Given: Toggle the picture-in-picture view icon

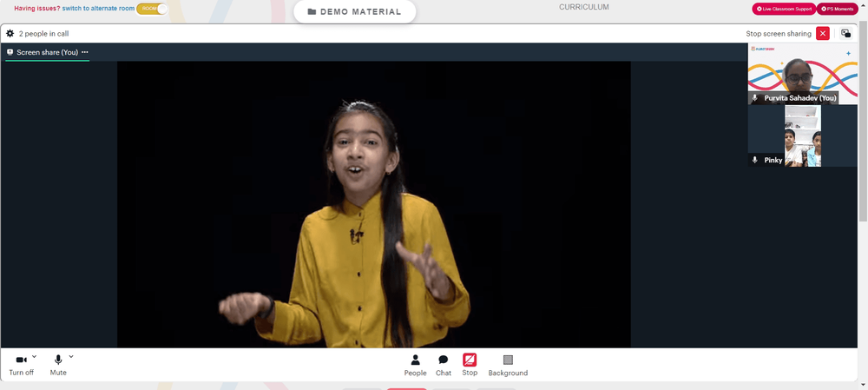Looking at the screenshot, I should 845,33.
